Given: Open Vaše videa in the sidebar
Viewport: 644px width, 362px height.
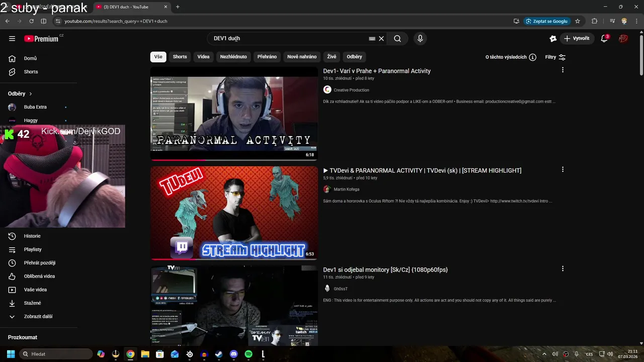Looking at the screenshot, I should [35, 290].
